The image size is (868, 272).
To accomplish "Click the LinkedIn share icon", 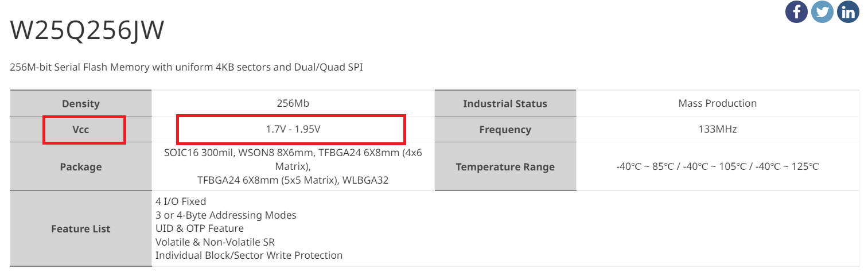I will point(848,12).
